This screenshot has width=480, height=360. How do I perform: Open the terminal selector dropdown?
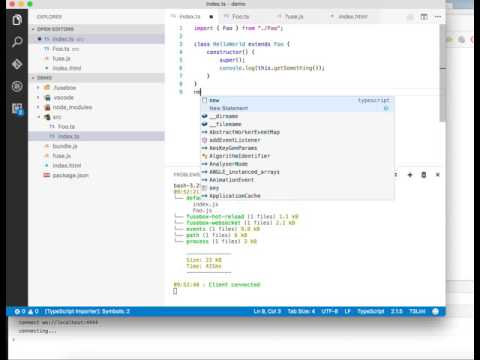[396, 175]
